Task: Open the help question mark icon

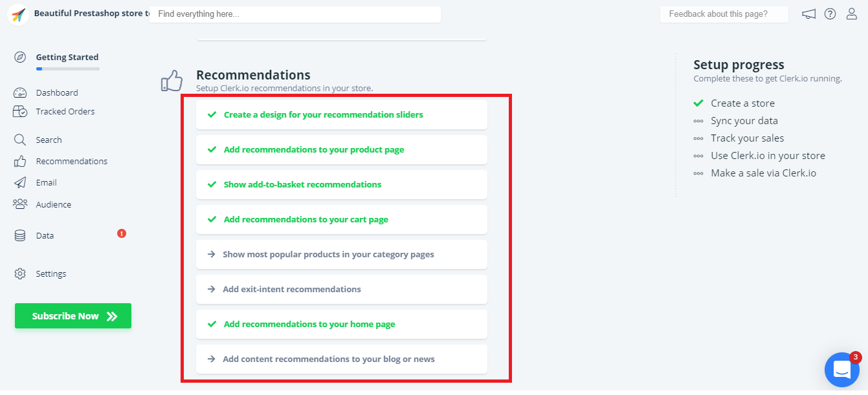Action: (830, 14)
